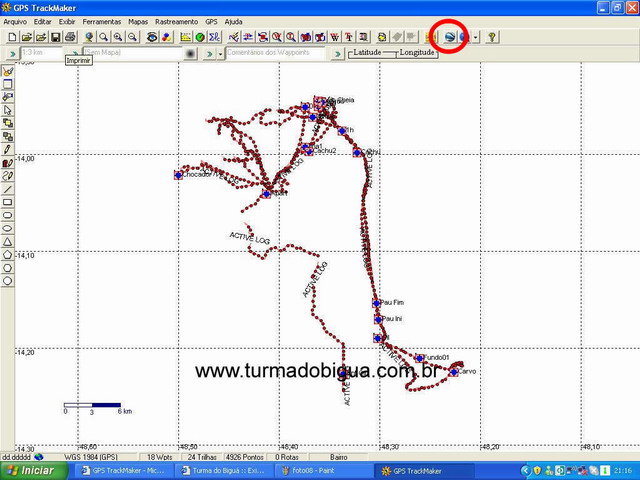Open the Ferramentas menu

102,22
